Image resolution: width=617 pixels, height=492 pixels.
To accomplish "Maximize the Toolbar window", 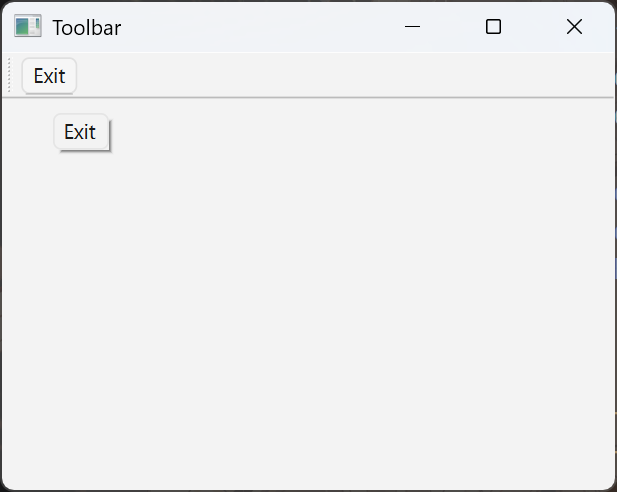I will (x=493, y=27).
